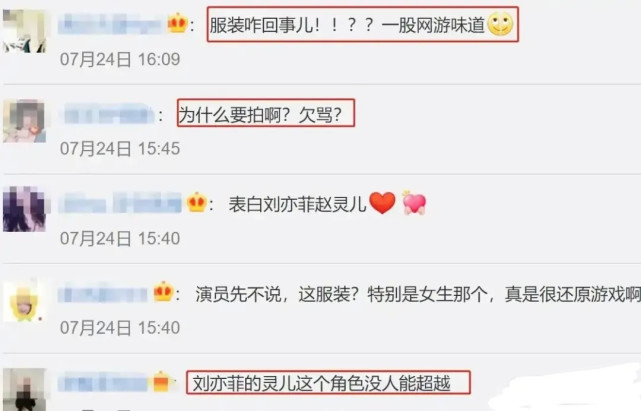Screen dimensions: 641x411
Task: Click timestamp 07月24日 16:09
Action: 120,59
